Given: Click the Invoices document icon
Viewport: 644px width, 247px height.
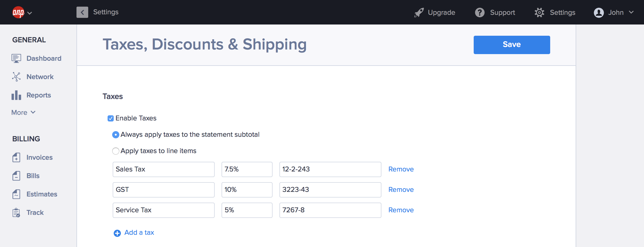Looking at the screenshot, I should click(x=16, y=157).
